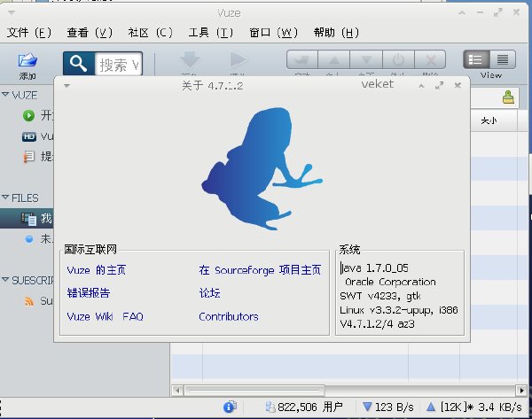Open the Contributors link
The image size is (532, 419).
tap(229, 316)
